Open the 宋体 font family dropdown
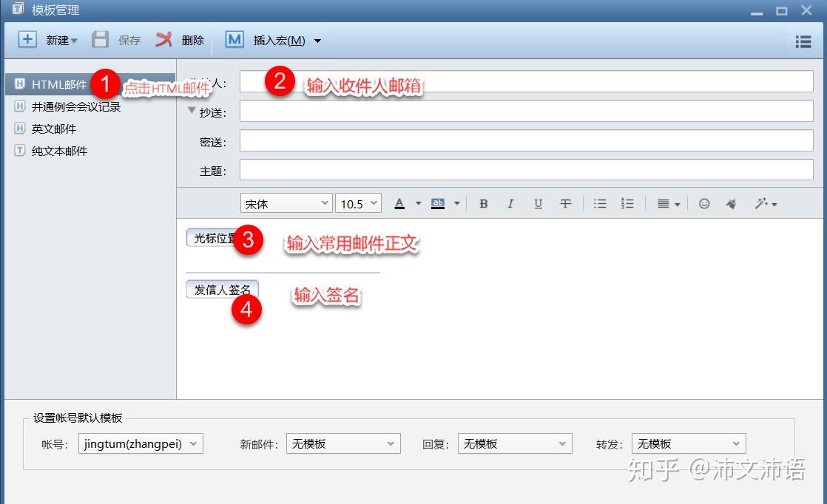The image size is (827, 504). pos(285,202)
